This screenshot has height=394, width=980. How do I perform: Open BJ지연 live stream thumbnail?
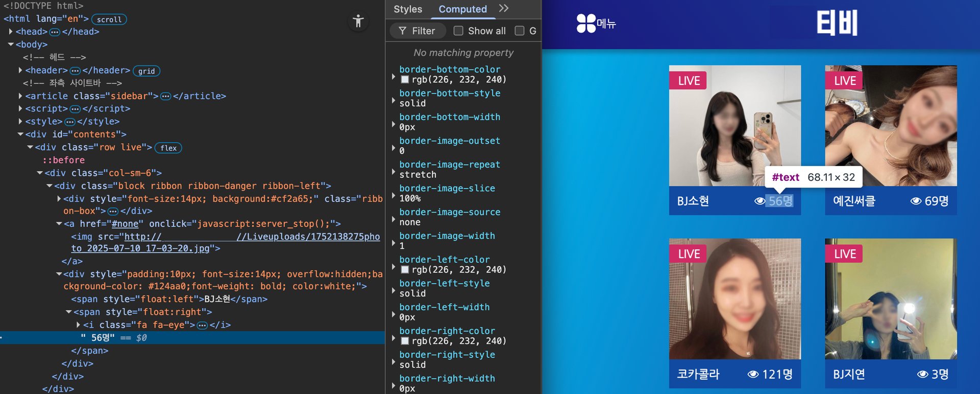891,299
